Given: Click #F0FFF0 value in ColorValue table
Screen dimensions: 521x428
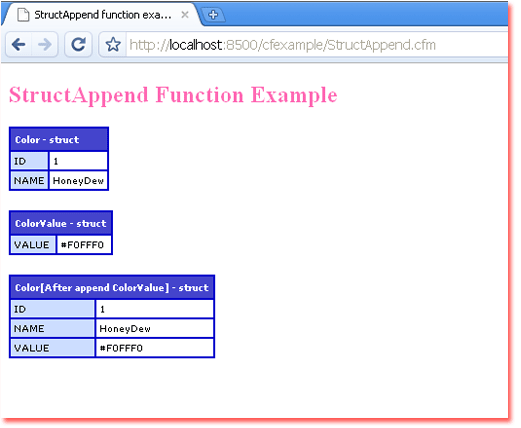Looking at the screenshot, I should point(84,245).
